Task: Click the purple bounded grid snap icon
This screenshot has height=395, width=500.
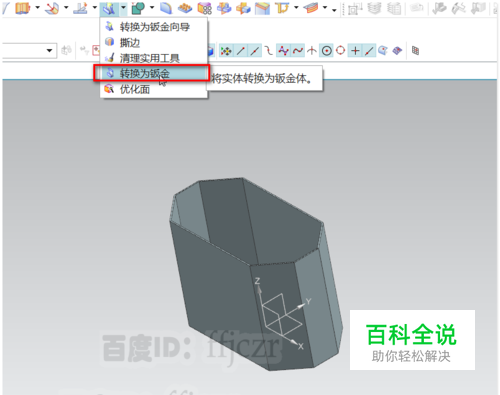Action: coord(397,51)
